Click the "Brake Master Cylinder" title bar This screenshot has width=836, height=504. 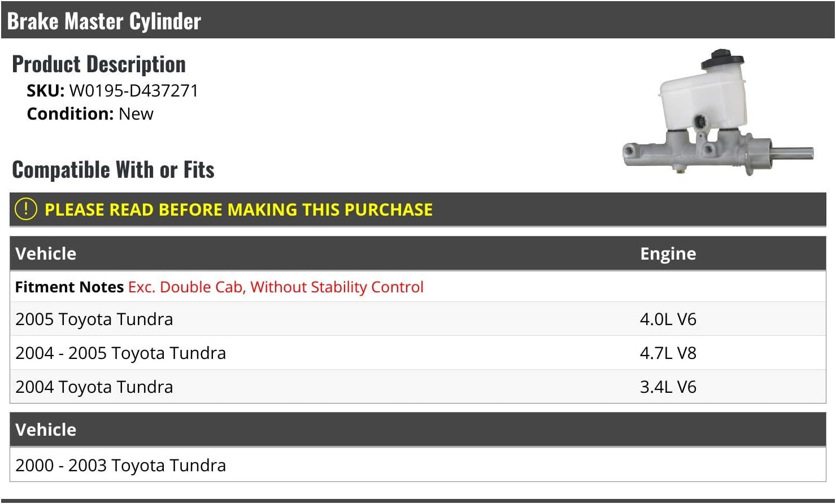104,21
